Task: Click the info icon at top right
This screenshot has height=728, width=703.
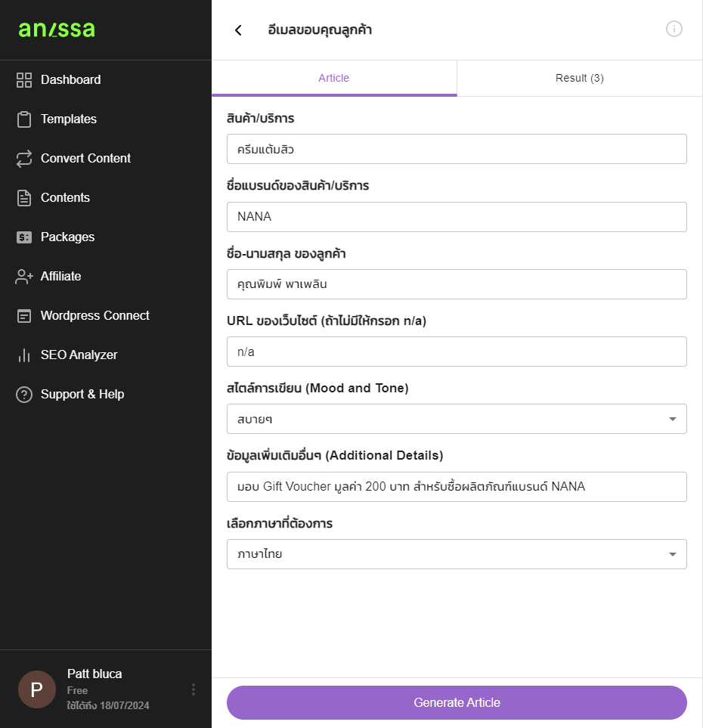Action: click(674, 29)
